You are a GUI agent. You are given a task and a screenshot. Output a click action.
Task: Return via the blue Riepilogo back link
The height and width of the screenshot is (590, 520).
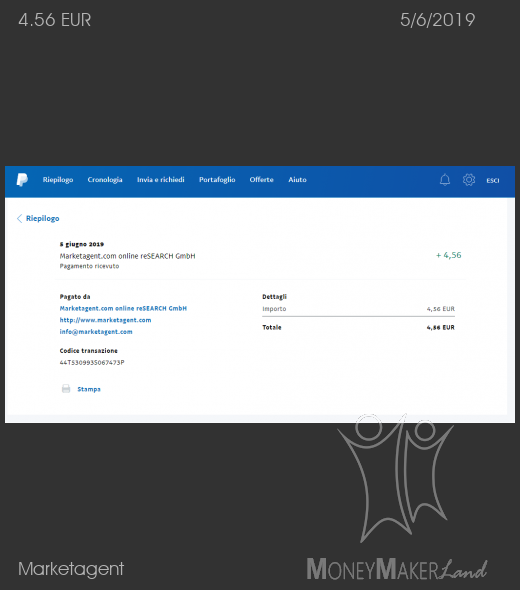(43, 218)
